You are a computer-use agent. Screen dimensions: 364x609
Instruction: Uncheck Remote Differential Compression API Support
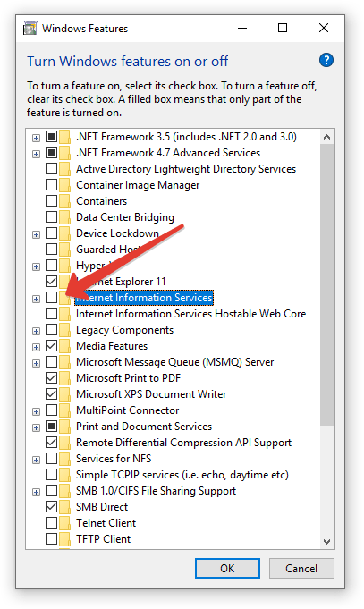[x=51, y=443]
